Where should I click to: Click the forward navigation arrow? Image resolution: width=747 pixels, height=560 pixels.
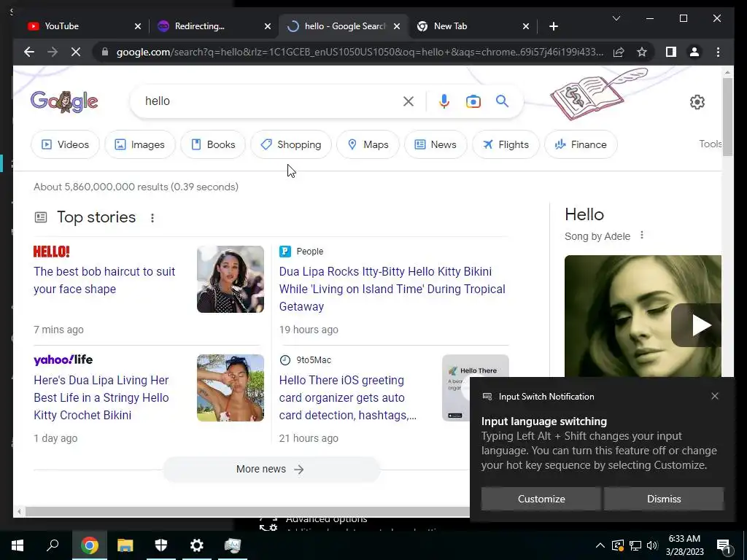(x=53, y=52)
